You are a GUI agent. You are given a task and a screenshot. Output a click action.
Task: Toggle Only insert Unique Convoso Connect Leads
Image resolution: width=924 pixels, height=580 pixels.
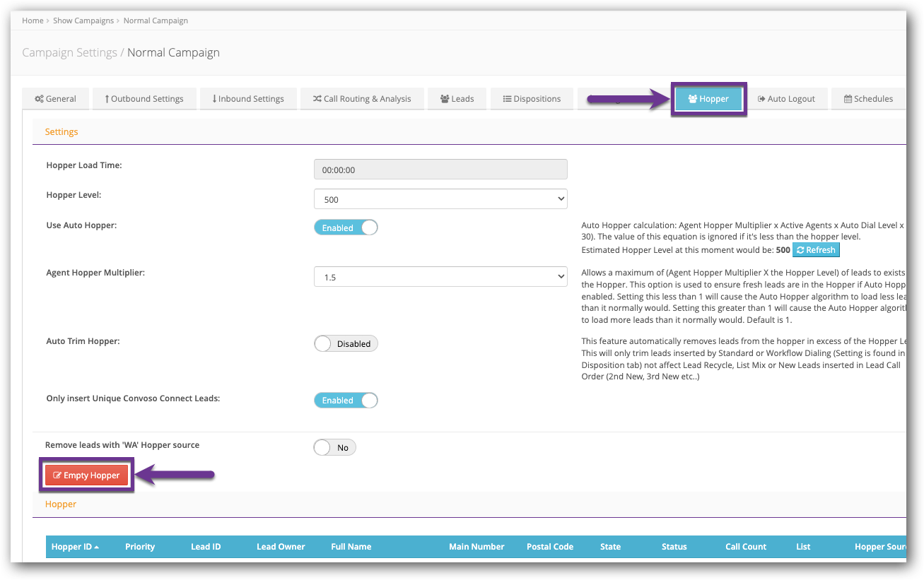(346, 400)
